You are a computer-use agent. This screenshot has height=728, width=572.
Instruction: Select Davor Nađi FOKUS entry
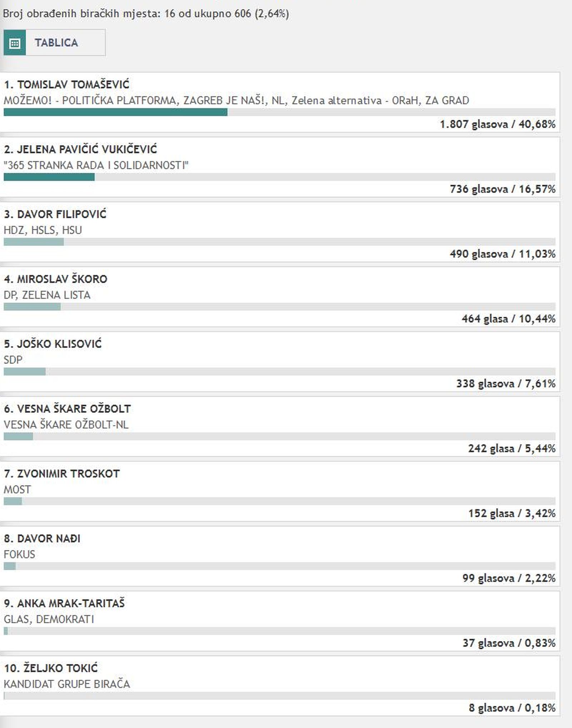pyautogui.click(x=280, y=556)
